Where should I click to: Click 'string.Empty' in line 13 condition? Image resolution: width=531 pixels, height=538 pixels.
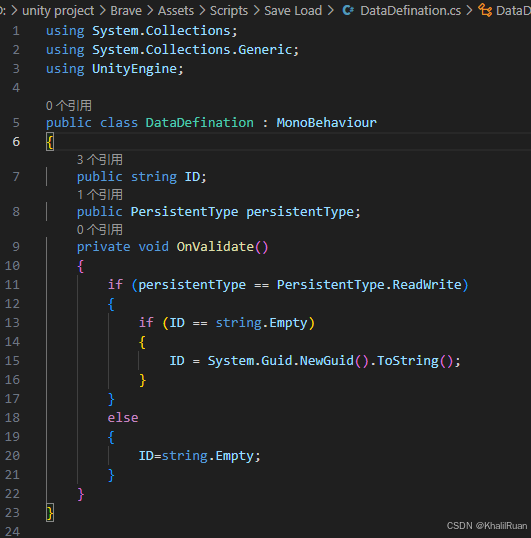[x=261, y=323]
